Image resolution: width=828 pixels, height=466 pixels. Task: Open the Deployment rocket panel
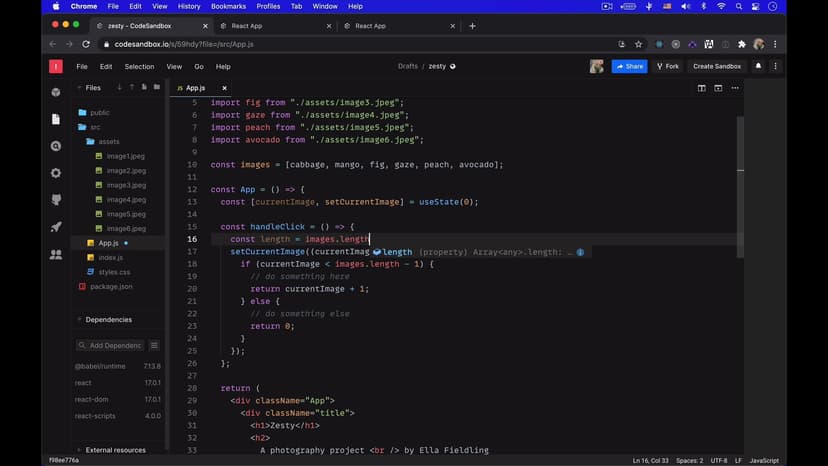click(x=56, y=227)
